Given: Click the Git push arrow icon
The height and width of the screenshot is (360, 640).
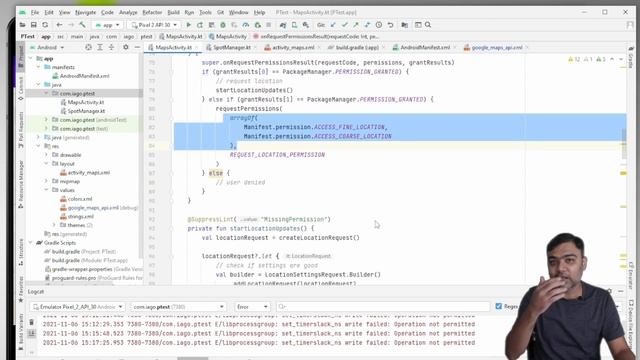Looking at the screenshot, I should [356, 25].
